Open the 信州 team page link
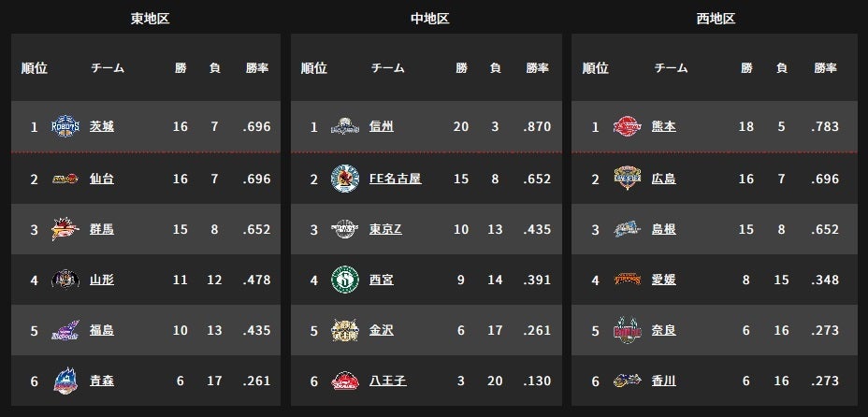Viewport: 868px width, 417px height. tap(382, 126)
